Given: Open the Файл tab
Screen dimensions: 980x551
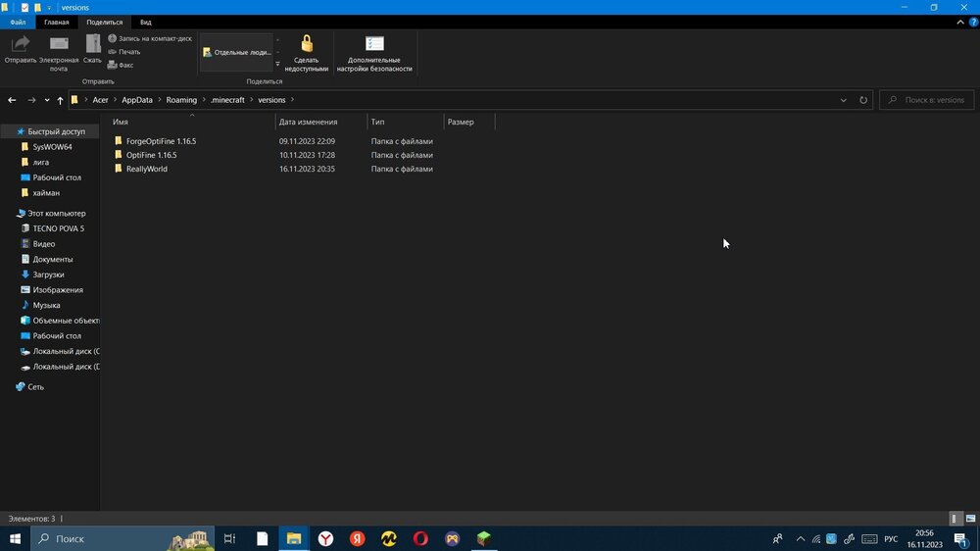Looking at the screenshot, I should click(x=18, y=22).
